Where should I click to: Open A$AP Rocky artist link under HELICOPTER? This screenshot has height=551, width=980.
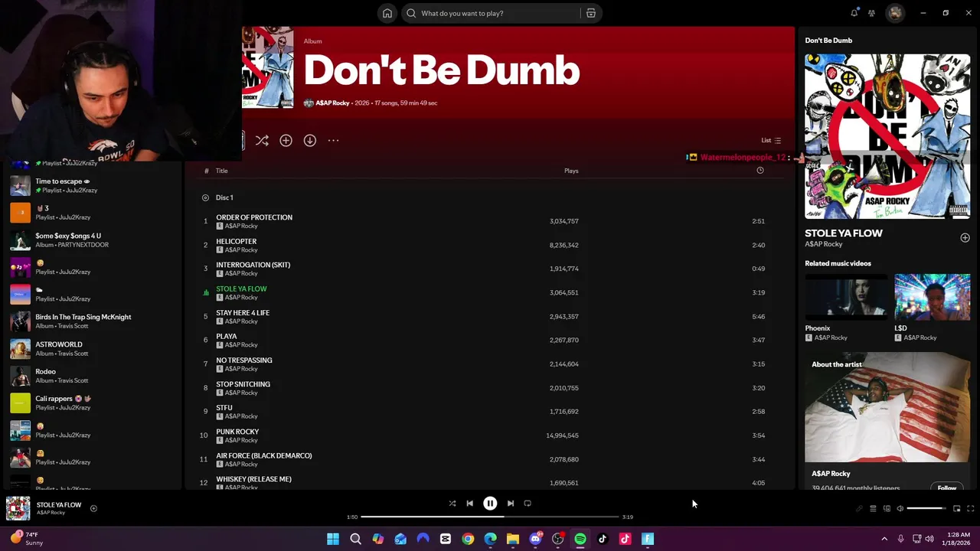click(x=241, y=249)
